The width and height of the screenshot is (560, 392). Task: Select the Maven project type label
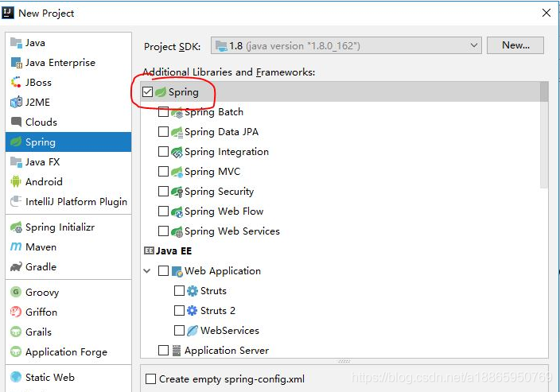coord(41,247)
